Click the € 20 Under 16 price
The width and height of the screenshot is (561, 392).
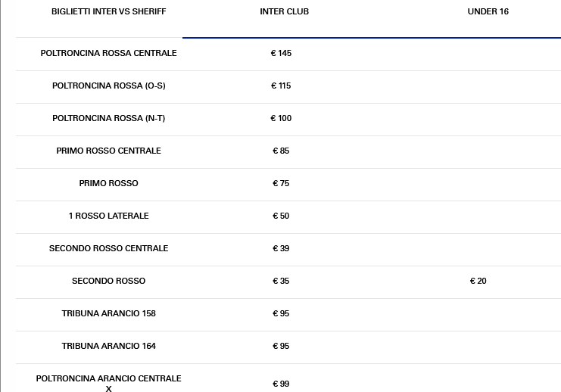tap(478, 282)
